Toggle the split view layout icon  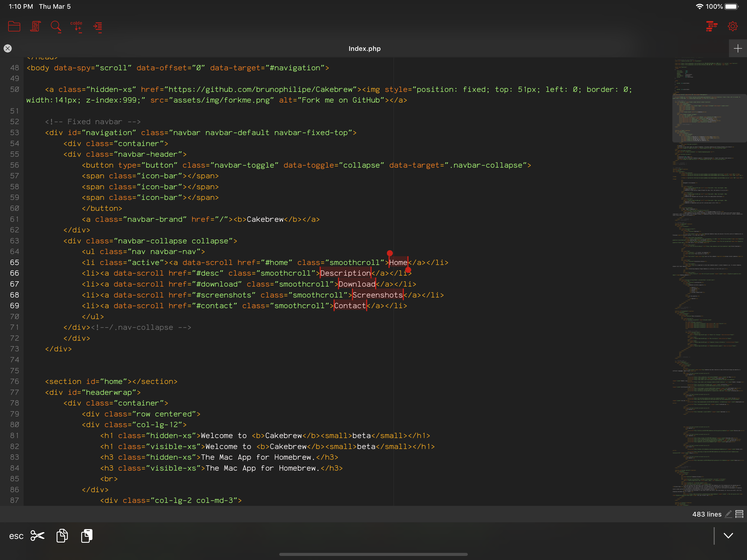(739, 514)
